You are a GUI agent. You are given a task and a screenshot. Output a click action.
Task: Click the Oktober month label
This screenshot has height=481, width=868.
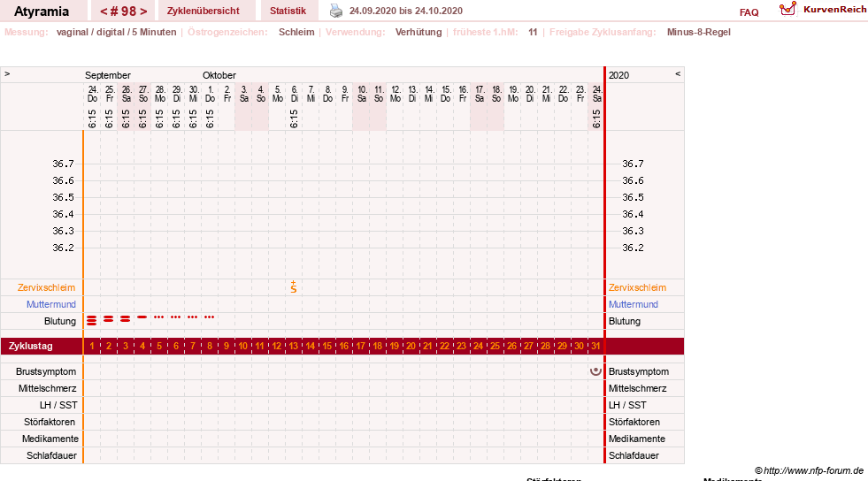219,75
